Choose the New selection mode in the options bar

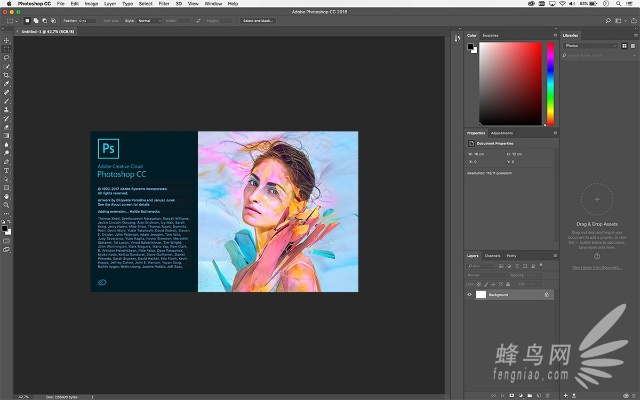pyautogui.click(x=27, y=20)
